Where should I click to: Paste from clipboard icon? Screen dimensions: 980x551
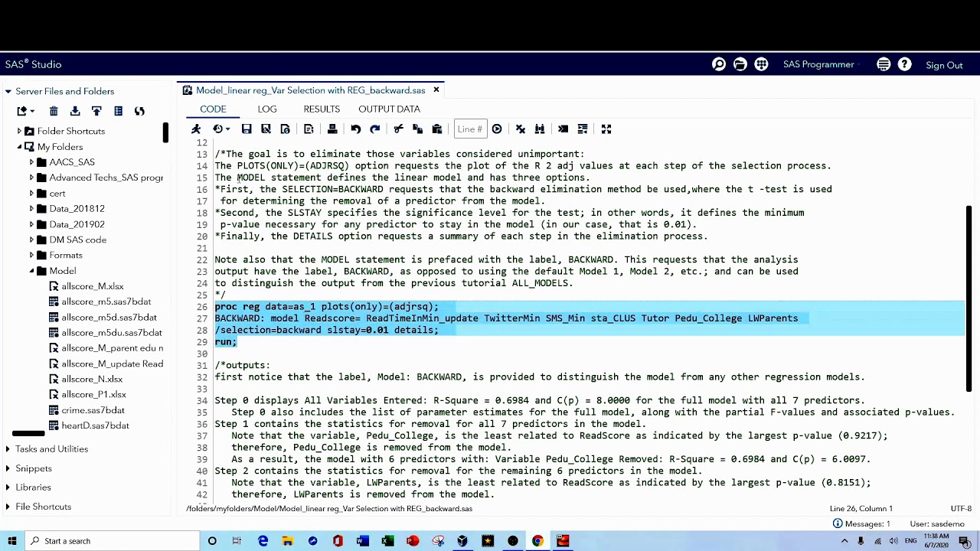coord(437,129)
